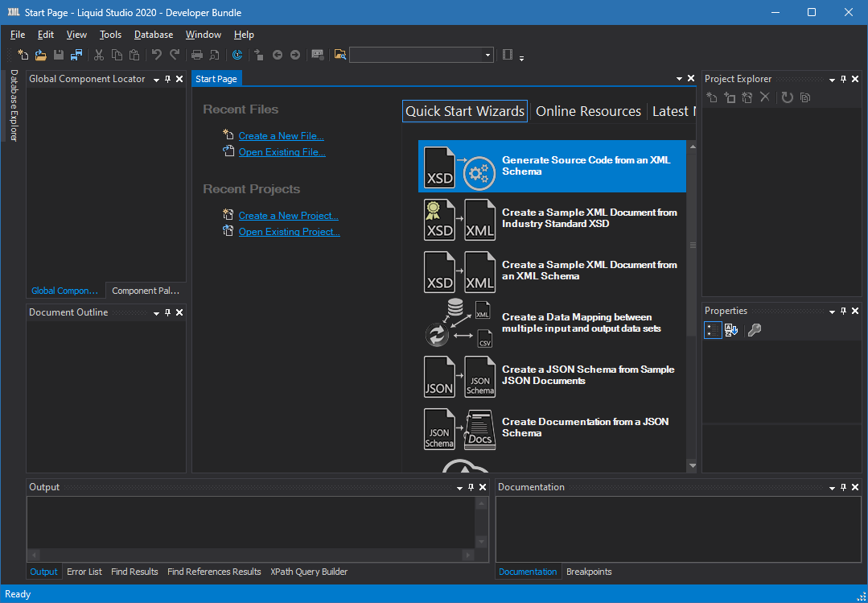Open the Tools menu

coord(110,35)
